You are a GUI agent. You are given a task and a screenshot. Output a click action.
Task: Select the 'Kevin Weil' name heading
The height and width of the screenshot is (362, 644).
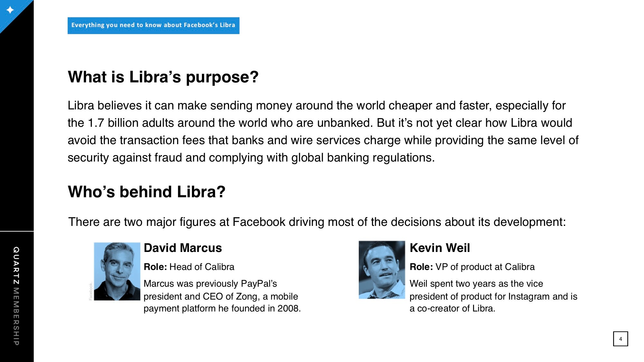pos(440,248)
